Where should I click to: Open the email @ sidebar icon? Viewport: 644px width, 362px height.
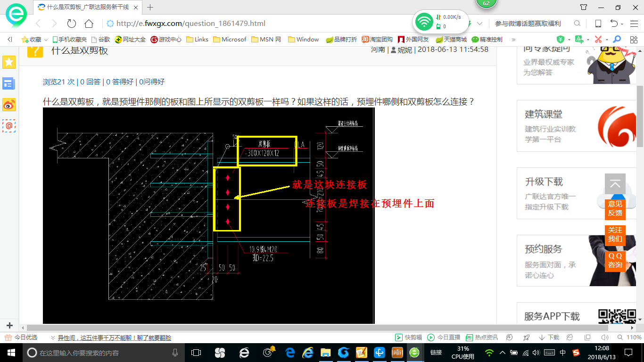[9, 126]
